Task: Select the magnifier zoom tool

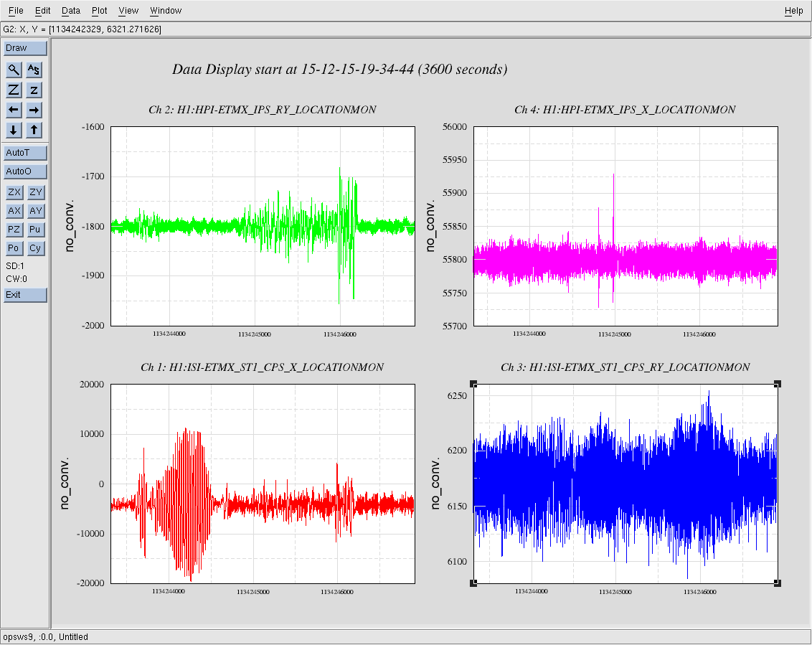Action: (14, 70)
